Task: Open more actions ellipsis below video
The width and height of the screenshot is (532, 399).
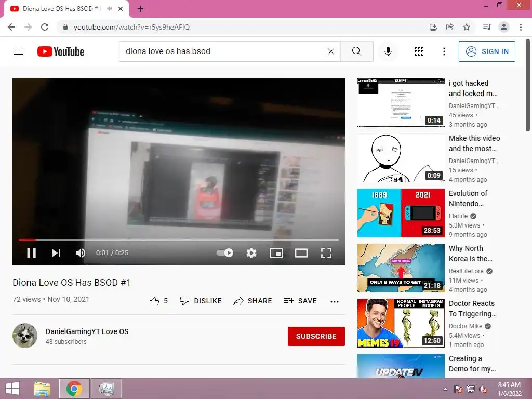Action: tap(335, 301)
